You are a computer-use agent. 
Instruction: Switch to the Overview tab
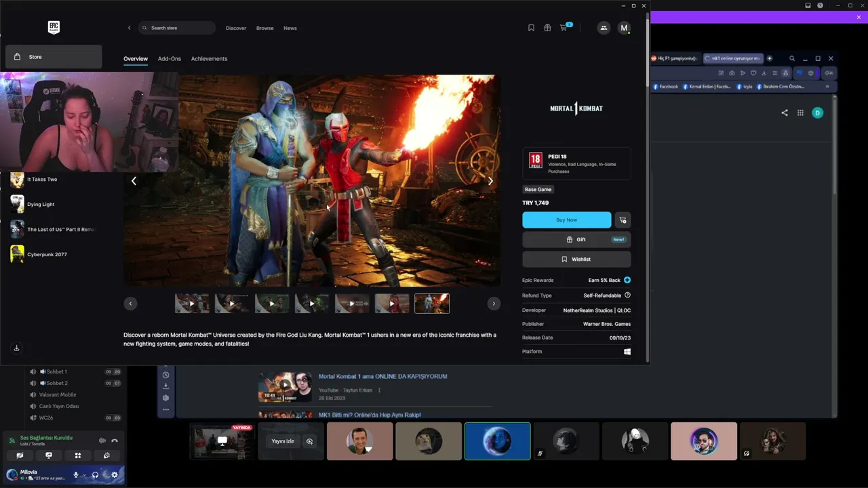[136, 59]
